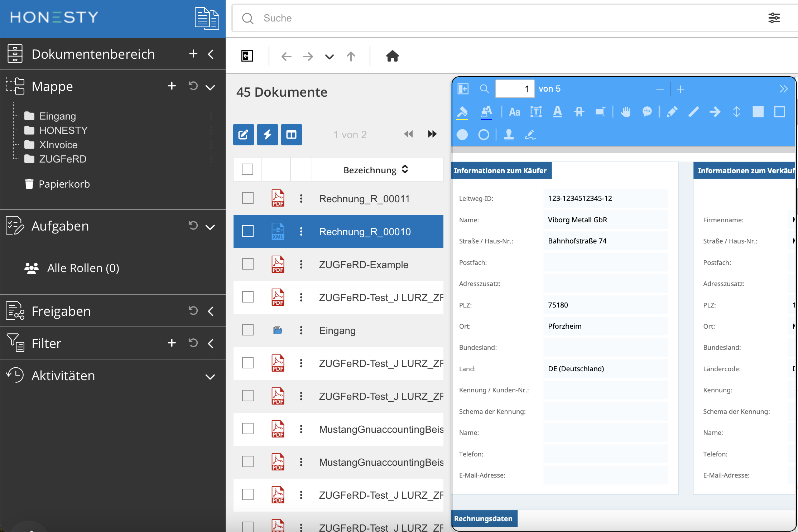Zoom in the document viewer

tap(681, 89)
